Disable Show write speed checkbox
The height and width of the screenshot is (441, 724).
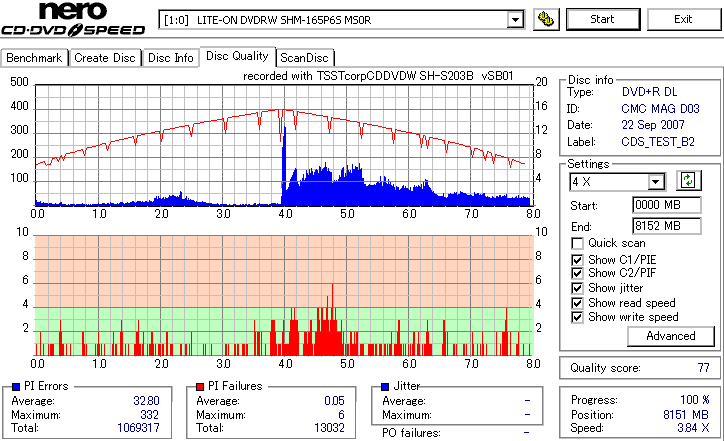tap(577, 317)
